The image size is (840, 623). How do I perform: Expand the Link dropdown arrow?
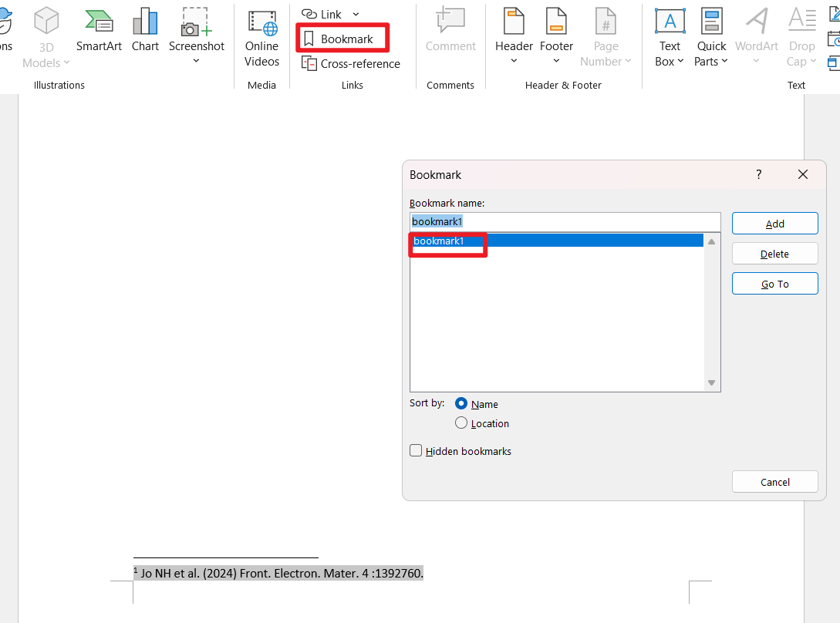[x=356, y=15]
